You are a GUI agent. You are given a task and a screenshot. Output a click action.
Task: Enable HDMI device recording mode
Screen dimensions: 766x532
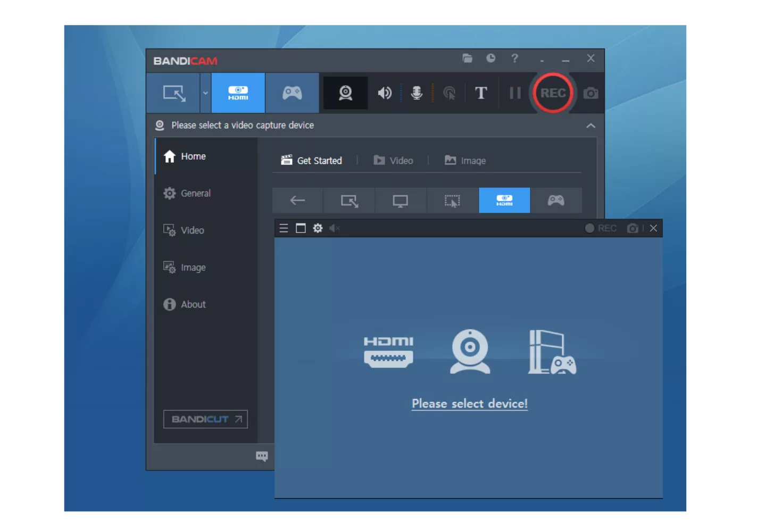pyautogui.click(x=238, y=93)
